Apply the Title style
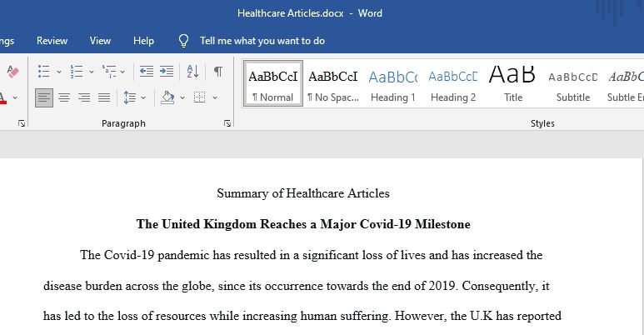This screenshot has width=644, height=335. point(513,84)
